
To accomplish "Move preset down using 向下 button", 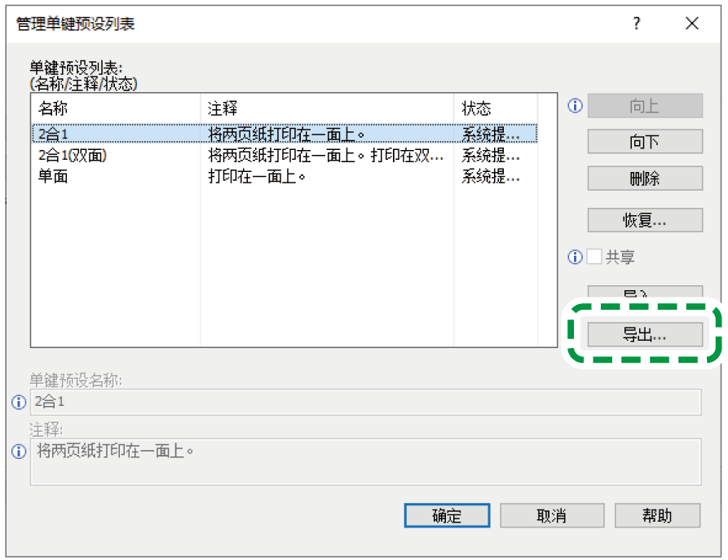I will pos(645,141).
